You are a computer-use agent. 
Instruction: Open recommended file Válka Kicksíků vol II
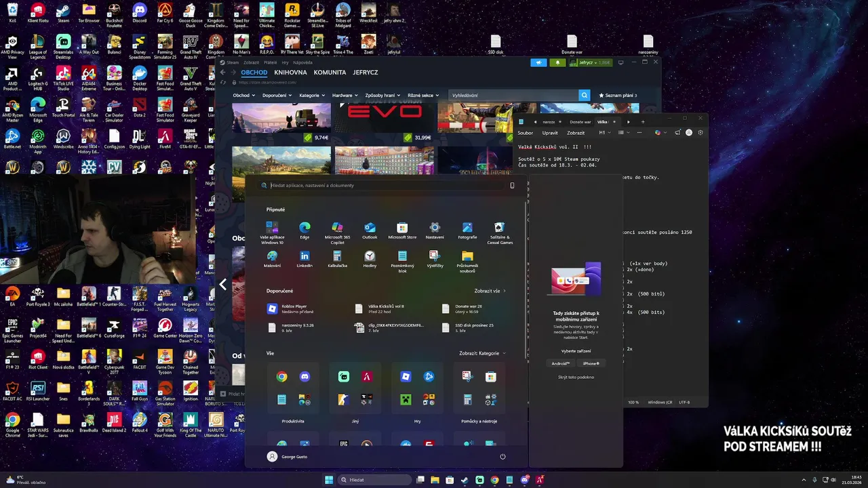[380, 308]
